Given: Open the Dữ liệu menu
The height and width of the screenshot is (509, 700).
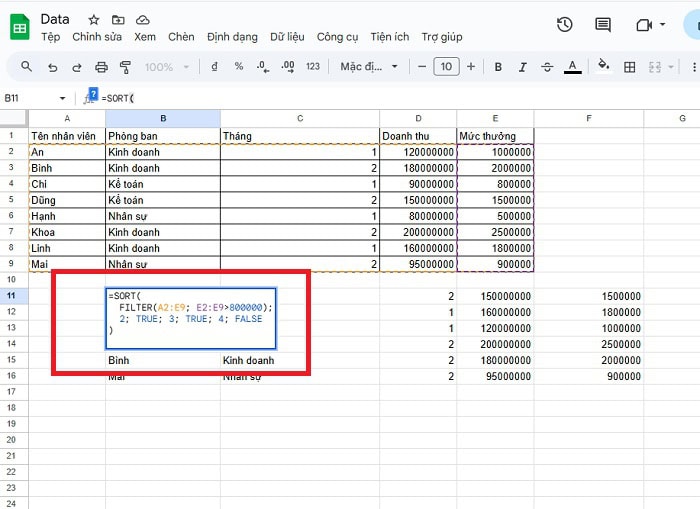Looking at the screenshot, I should tap(287, 37).
